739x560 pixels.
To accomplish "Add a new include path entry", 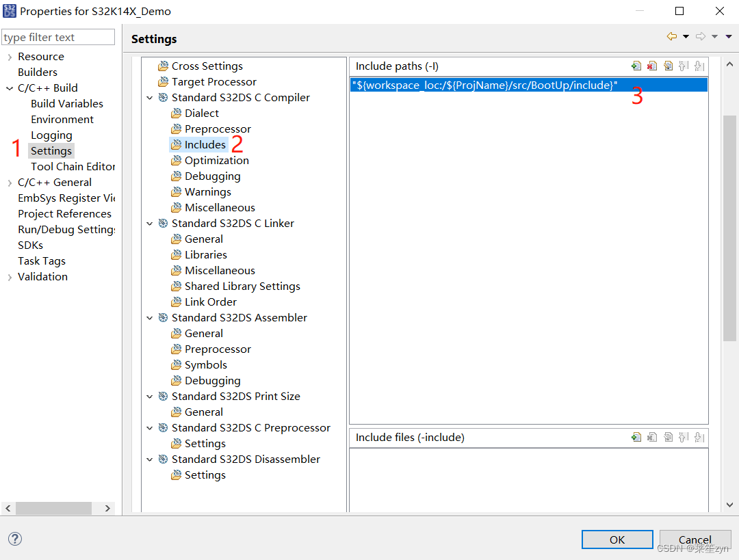I will click(636, 66).
